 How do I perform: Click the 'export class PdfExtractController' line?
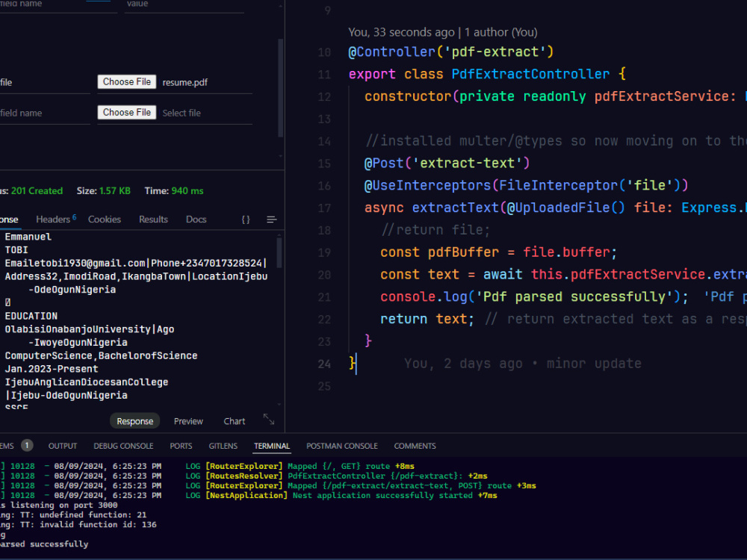[487, 74]
